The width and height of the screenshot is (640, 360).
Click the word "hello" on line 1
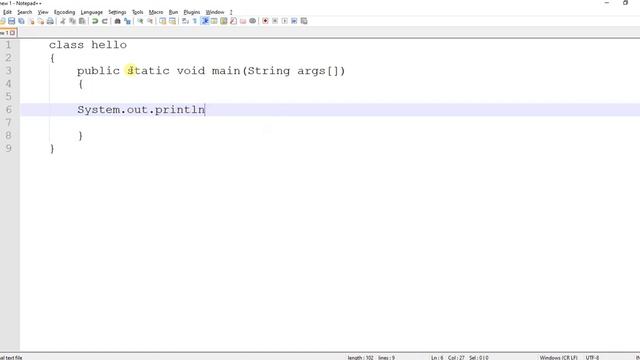tap(109, 45)
